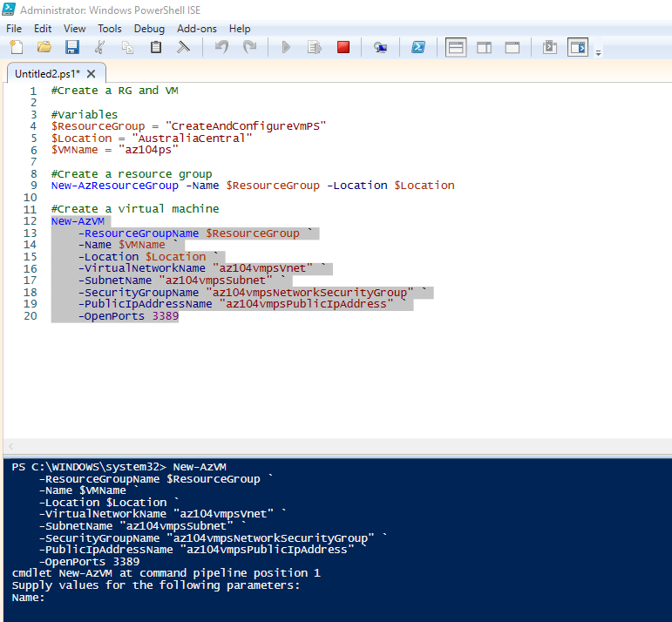Show script pane top layout icon
672x622 pixels.
click(456, 47)
